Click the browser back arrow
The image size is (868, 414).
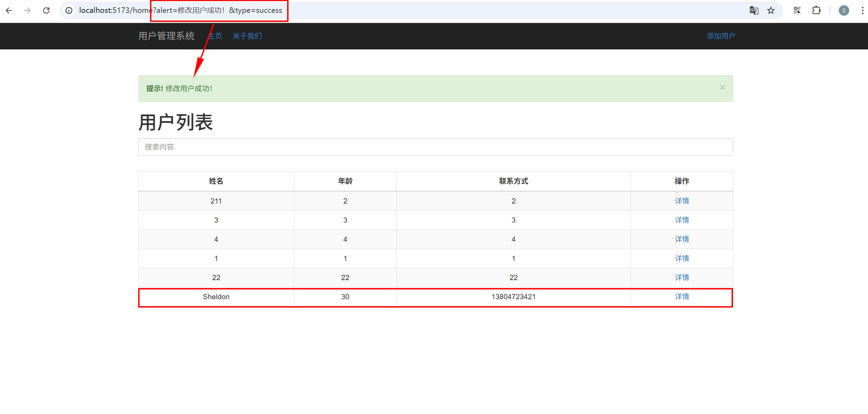coord(9,10)
